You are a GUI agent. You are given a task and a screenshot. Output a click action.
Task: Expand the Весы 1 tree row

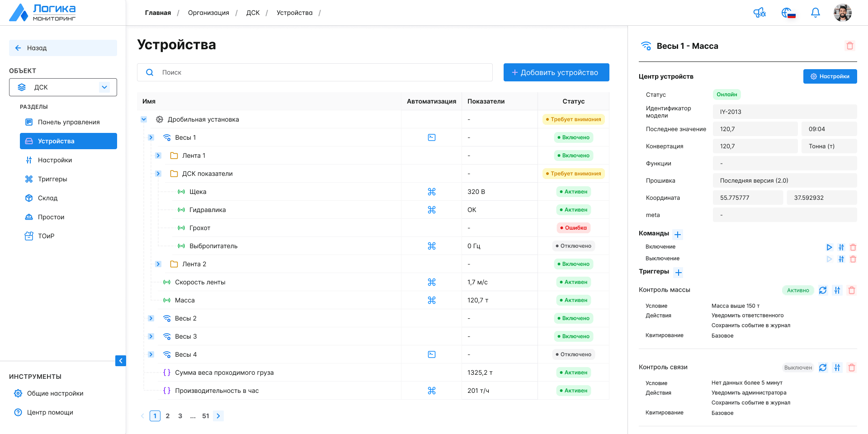coord(151,137)
